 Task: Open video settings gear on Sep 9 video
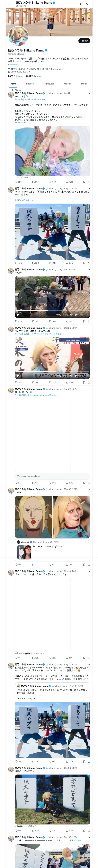[76, 315]
